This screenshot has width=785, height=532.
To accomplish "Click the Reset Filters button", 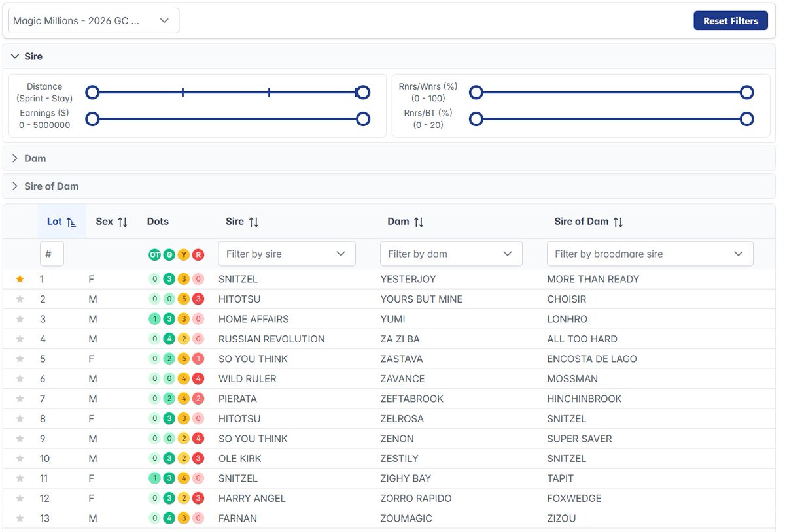I will click(x=731, y=21).
